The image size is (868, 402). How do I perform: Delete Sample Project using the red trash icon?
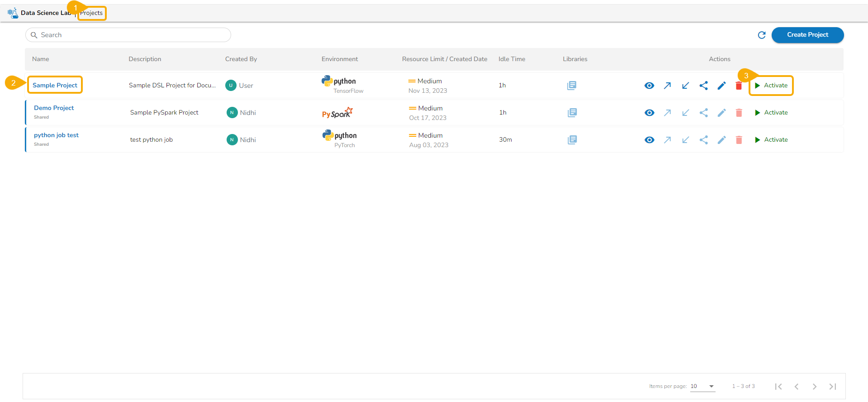click(x=739, y=86)
